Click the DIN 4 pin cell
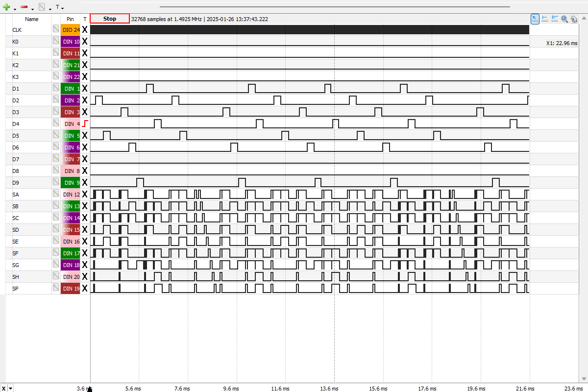The height and width of the screenshot is (392, 588). (71, 123)
